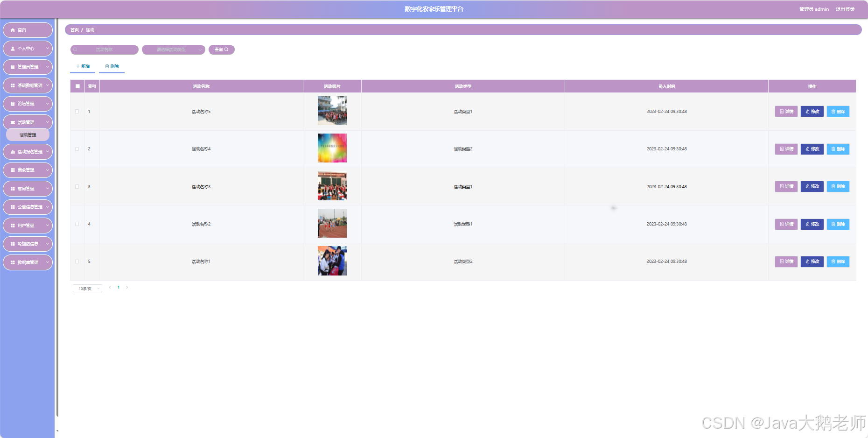
Task: Go to the previous page arrow
Action: 110,288
